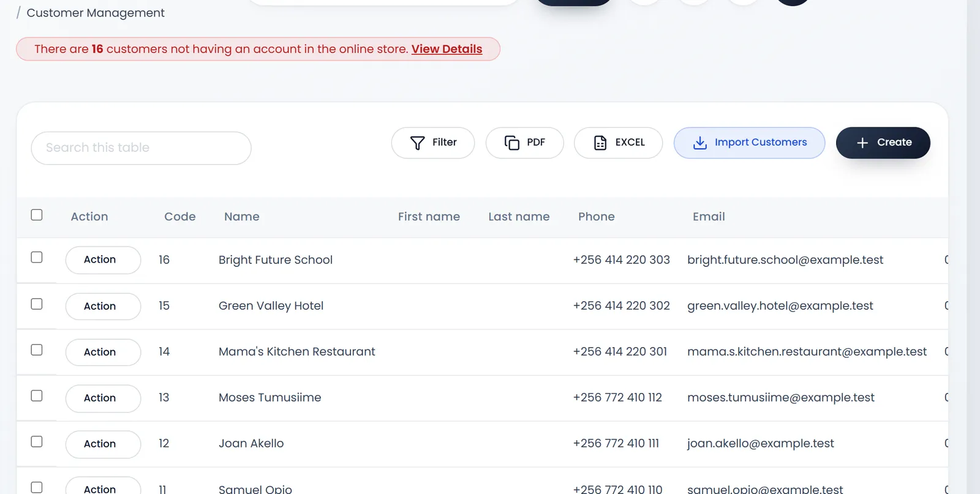
Task: Click the copy icon on PDF button
Action: pyautogui.click(x=511, y=143)
